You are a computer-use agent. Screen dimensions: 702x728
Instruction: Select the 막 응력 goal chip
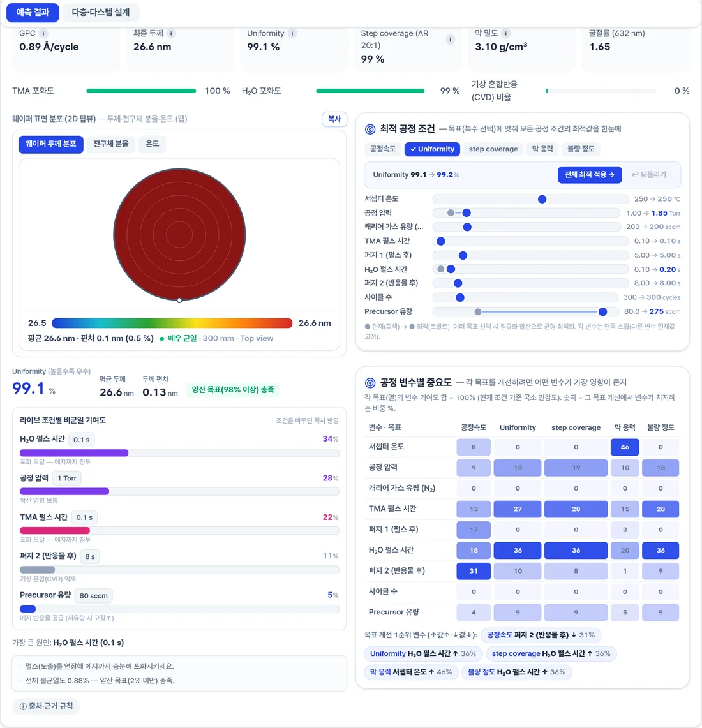(x=542, y=149)
